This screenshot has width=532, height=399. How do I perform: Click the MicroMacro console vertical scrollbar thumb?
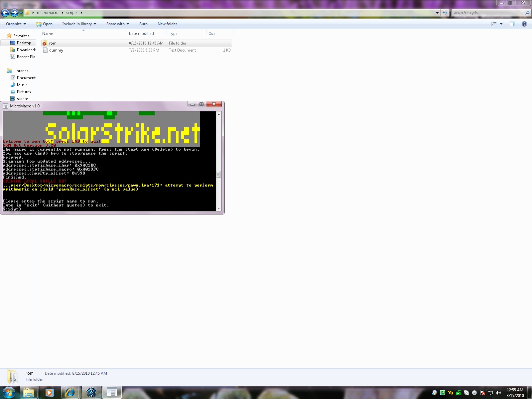218,174
